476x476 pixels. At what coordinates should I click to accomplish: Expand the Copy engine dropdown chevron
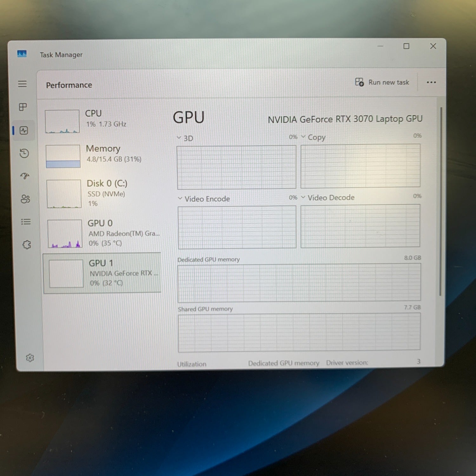303,137
